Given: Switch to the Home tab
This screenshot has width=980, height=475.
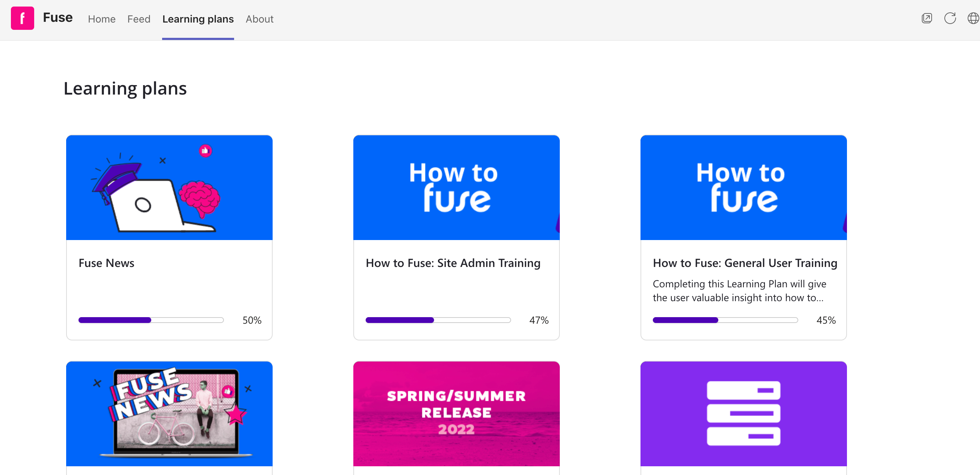Looking at the screenshot, I should click(101, 19).
